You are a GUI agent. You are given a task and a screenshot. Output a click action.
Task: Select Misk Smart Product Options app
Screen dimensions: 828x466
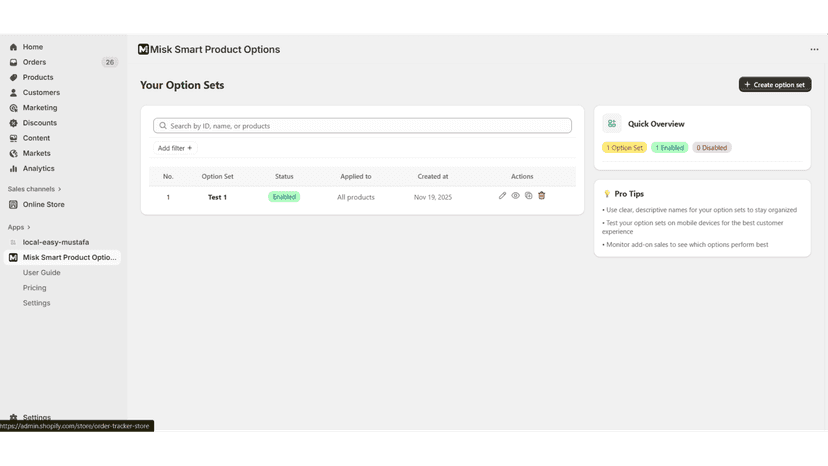[63, 257]
